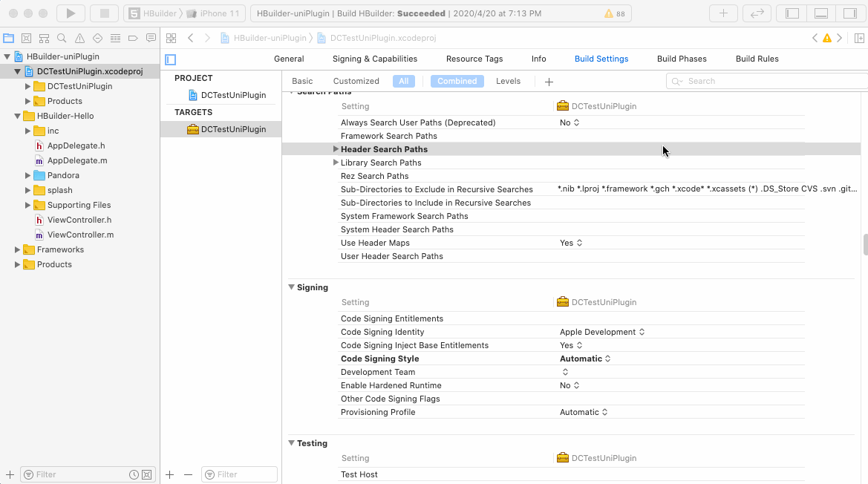Expand the Header Search Paths row
This screenshot has height=484, width=868.
click(x=336, y=149)
